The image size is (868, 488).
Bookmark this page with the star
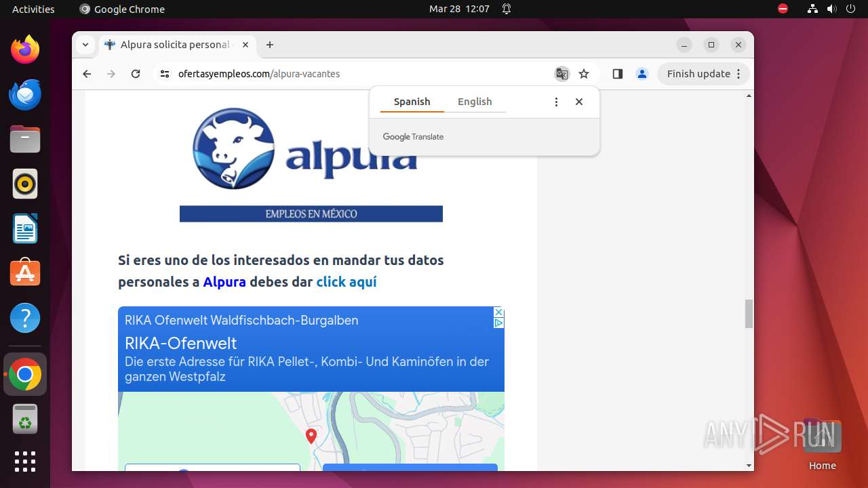pos(584,74)
